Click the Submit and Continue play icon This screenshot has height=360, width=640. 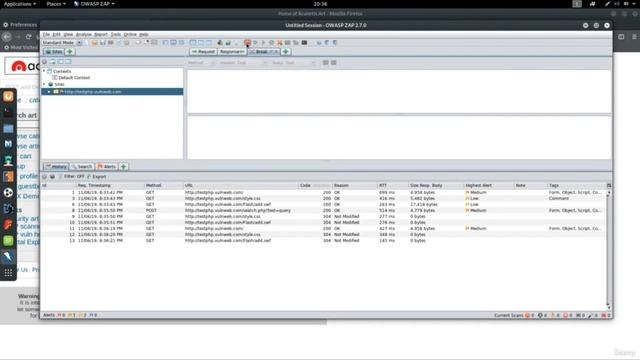tap(263, 42)
